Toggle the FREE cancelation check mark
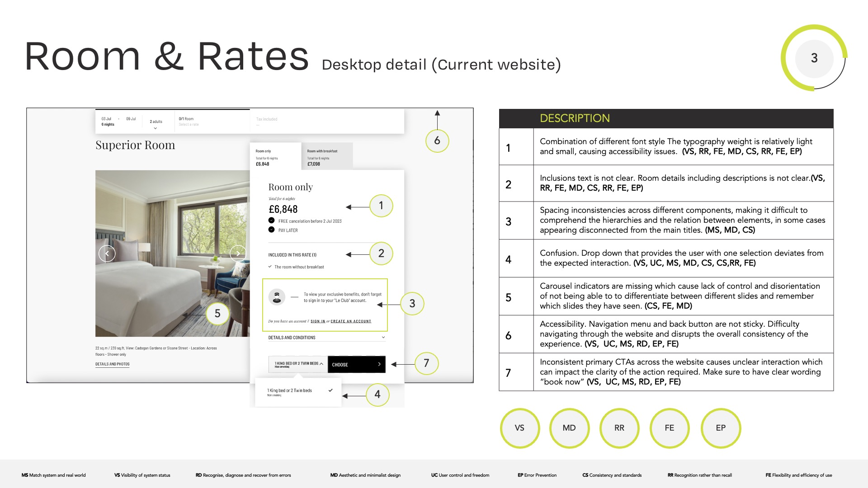The width and height of the screenshot is (868, 488). click(x=271, y=221)
